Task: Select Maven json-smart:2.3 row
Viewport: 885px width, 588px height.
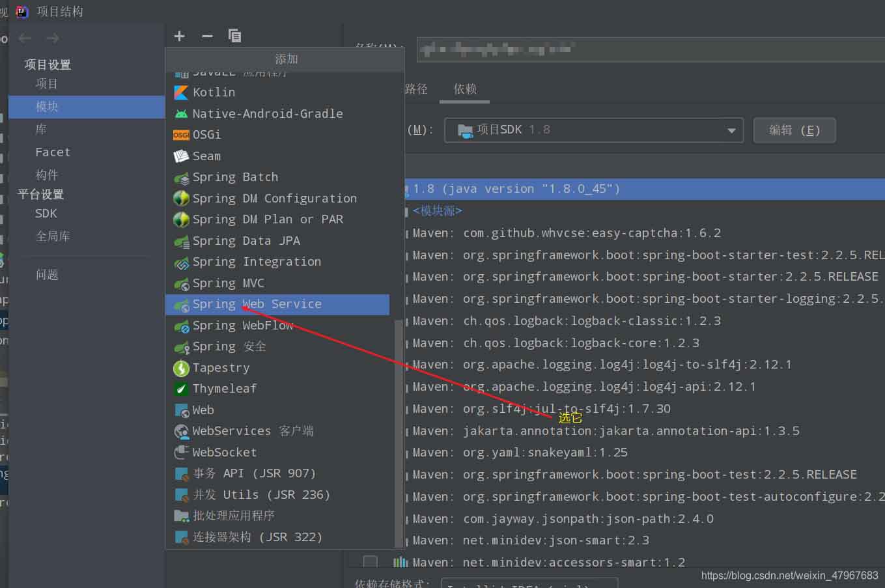Action: [x=645, y=540]
